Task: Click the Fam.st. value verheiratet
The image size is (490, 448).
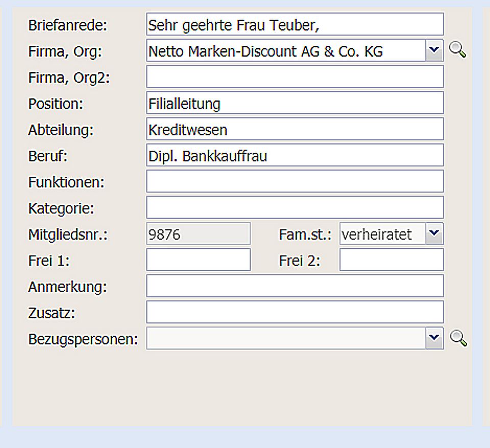Action: coord(377,234)
